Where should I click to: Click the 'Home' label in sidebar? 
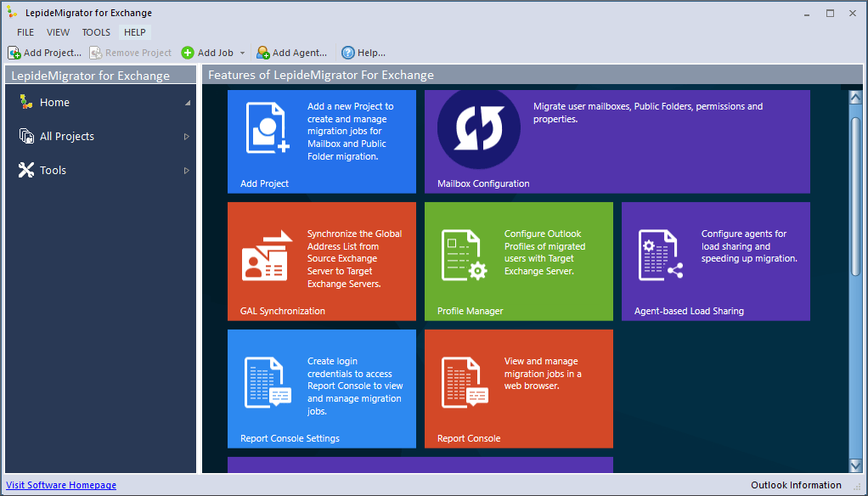click(55, 103)
